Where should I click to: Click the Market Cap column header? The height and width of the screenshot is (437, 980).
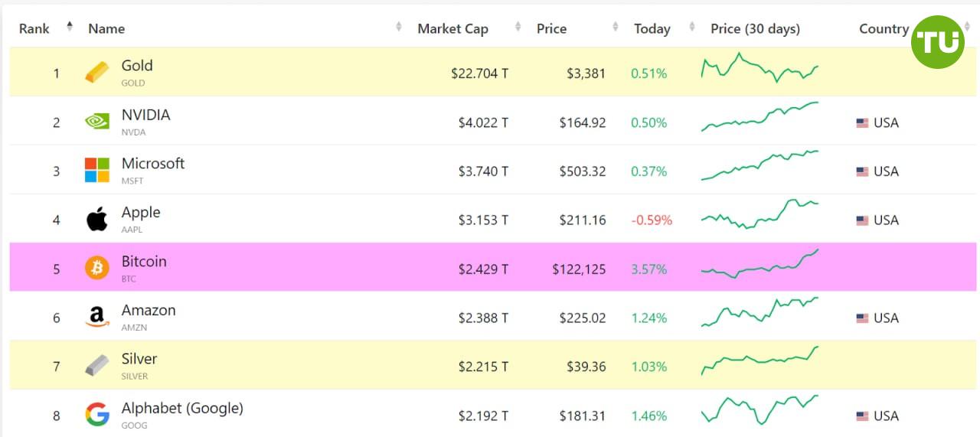[452, 28]
